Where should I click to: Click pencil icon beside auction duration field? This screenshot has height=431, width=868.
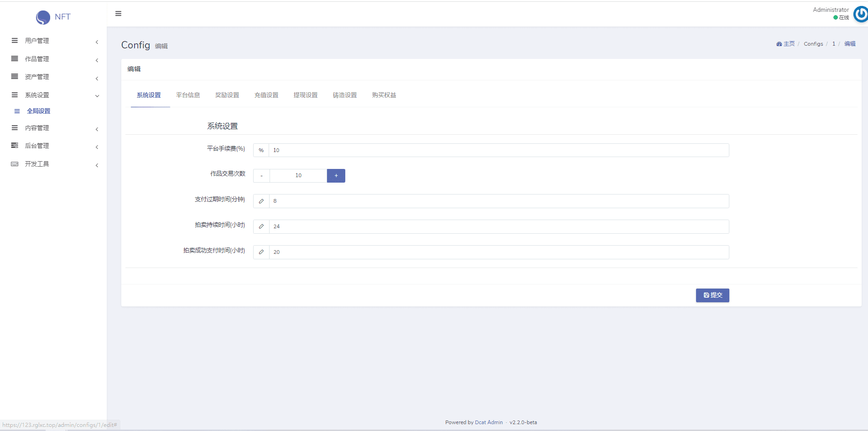click(x=261, y=226)
